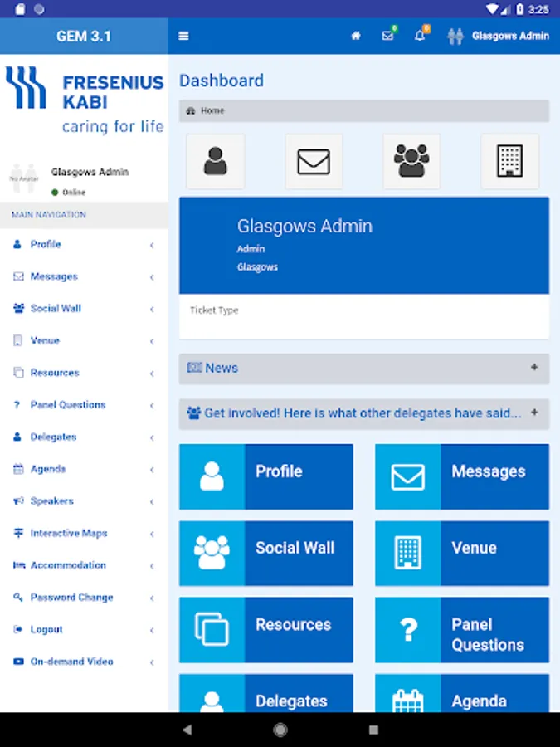Image resolution: width=560 pixels, height=747 pixels.
Task: Open Interactive Maps menu item
Action: pos(84,533)
